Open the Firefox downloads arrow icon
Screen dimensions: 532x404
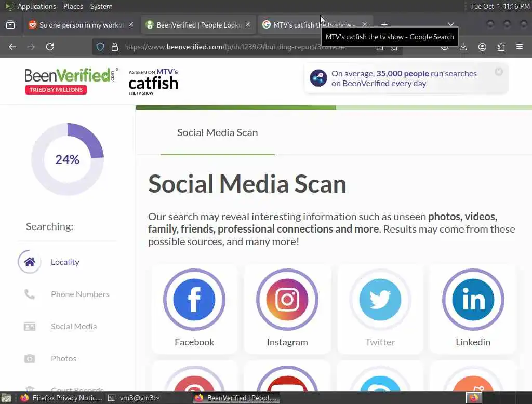463,47
